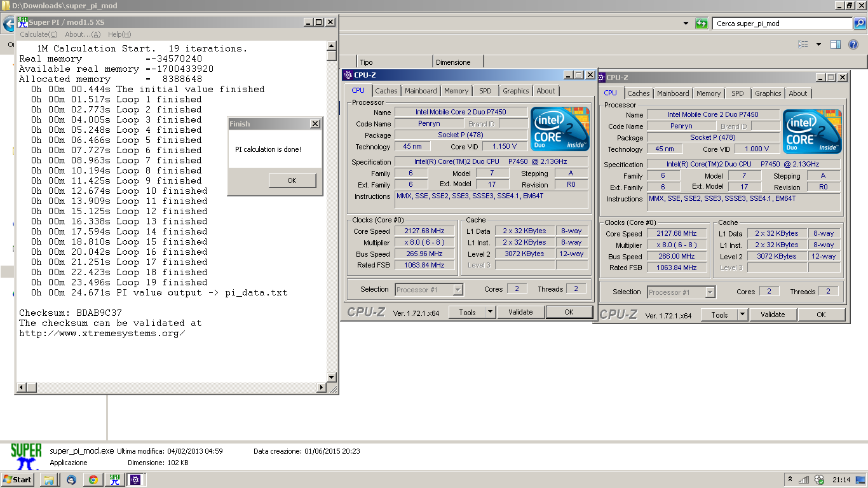Viewport: 868px width, 488px height.
Task: Click the super_pi_mod.exe file icon in details pane
Action: click(27, 456)
